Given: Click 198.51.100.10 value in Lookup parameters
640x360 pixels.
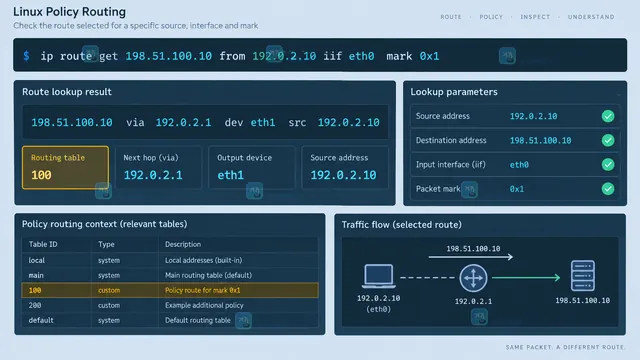Looking at the screenshot, I should pyautogui.click(x=540, y=140).
